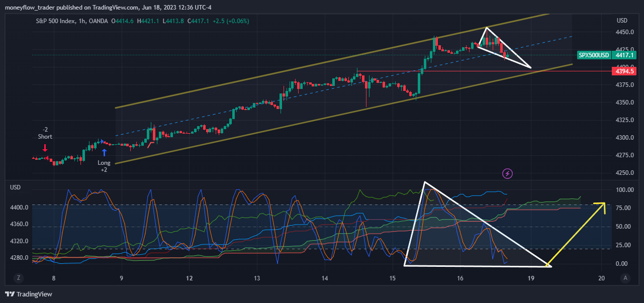Click 4425.00 on the price axis
644x303 pixels.
point(624,50)
